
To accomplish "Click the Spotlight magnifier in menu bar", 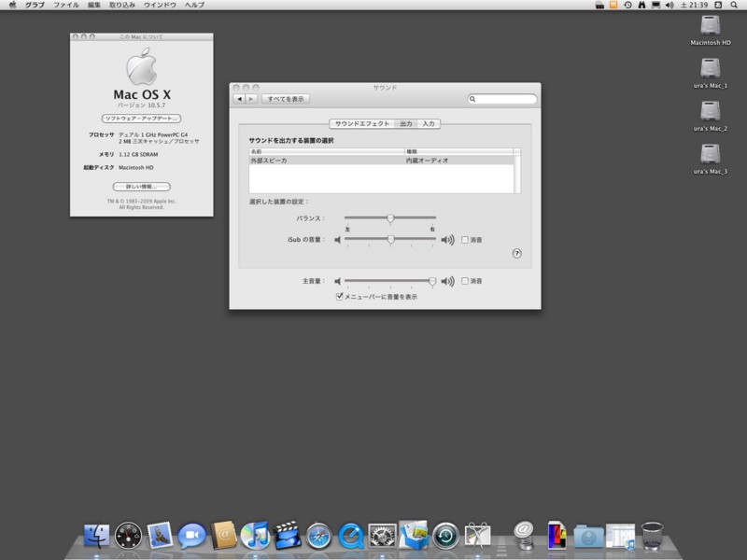I will (734, 5).
